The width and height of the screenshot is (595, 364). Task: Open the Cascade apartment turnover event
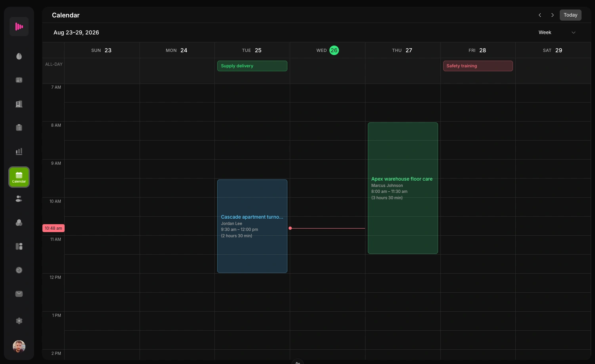(x=252, y=226)
